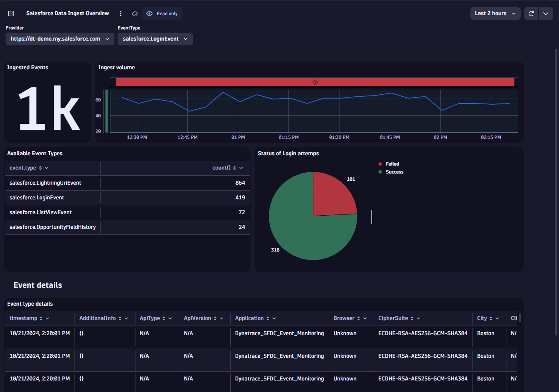
Task: Click Ingested Events 1k value
Action: click(x=49, y=108)
